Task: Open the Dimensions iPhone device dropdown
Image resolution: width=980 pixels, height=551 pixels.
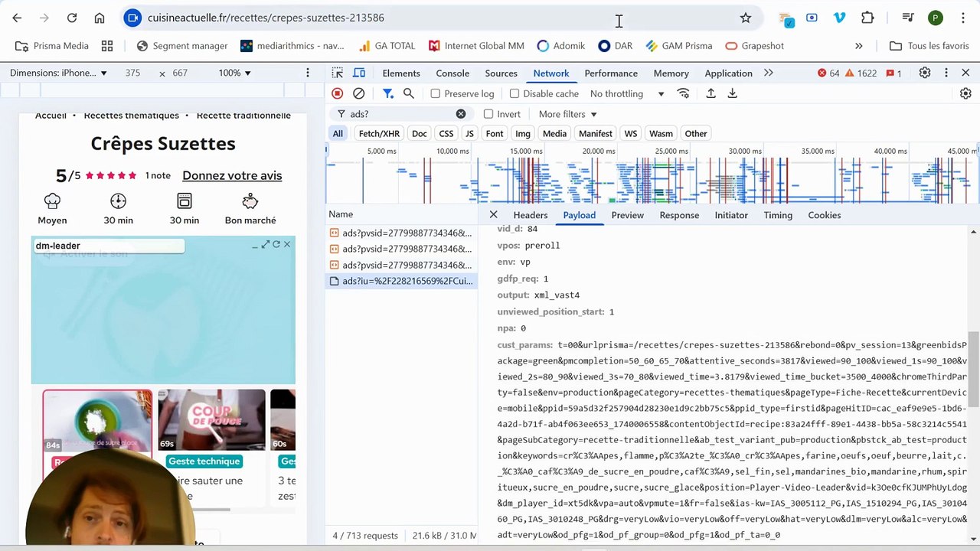Action: point(58,73)
